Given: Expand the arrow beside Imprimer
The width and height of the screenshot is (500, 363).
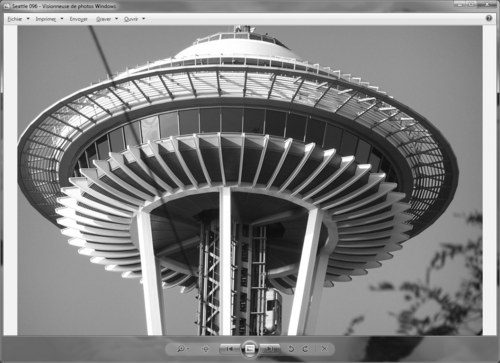Looking at the screenshot, I should coord(62,19).
